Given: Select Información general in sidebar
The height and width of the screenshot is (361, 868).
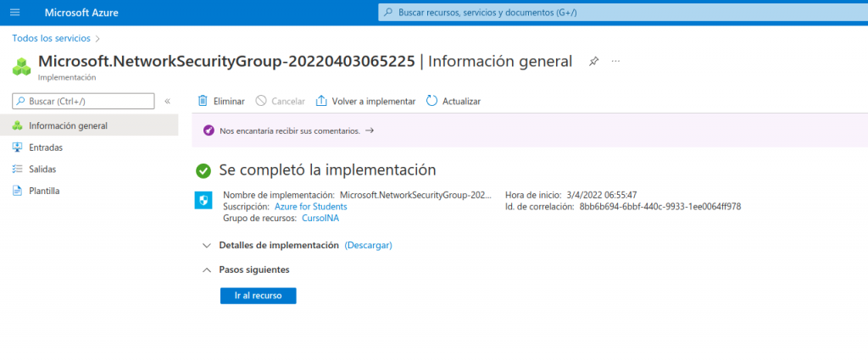Looking at the screenshot, I should click(x=89, y=125).
